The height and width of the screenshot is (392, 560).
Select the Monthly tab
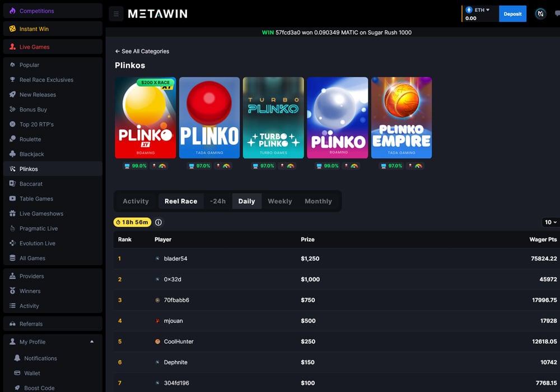(x=318, y=201)
